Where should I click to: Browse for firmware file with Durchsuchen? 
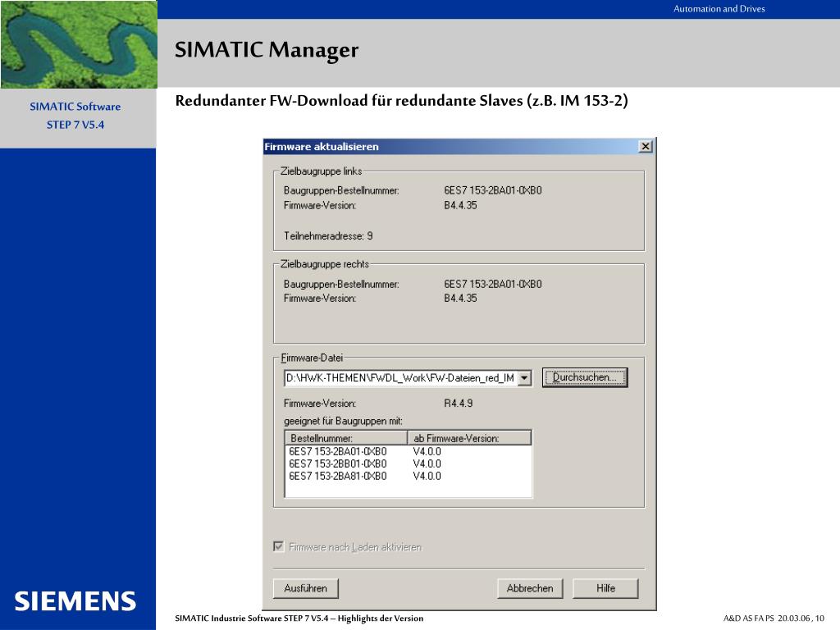pos(584,377)
